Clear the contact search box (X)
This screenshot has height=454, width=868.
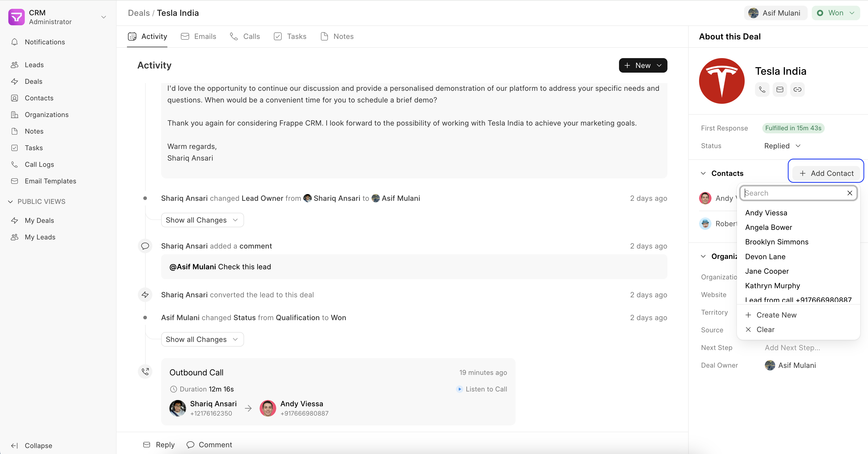coord(849,193)
